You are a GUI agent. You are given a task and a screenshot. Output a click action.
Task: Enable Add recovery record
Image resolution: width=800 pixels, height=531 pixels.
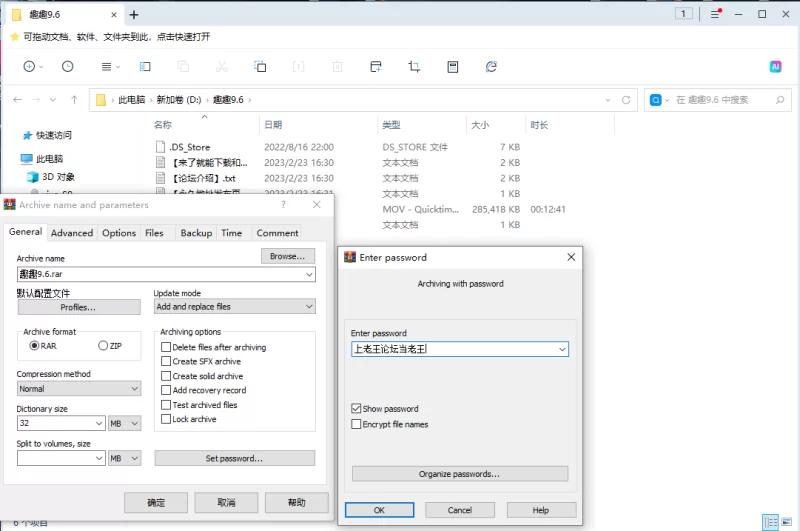pyautogui.click(x=166, y=390)
